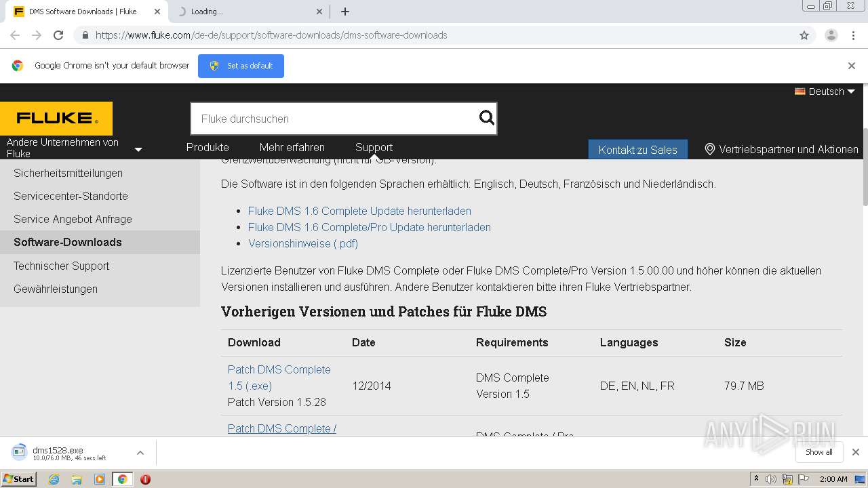Click the 79.7 MB size cell
868x488 pixels.
coord(744,386)
